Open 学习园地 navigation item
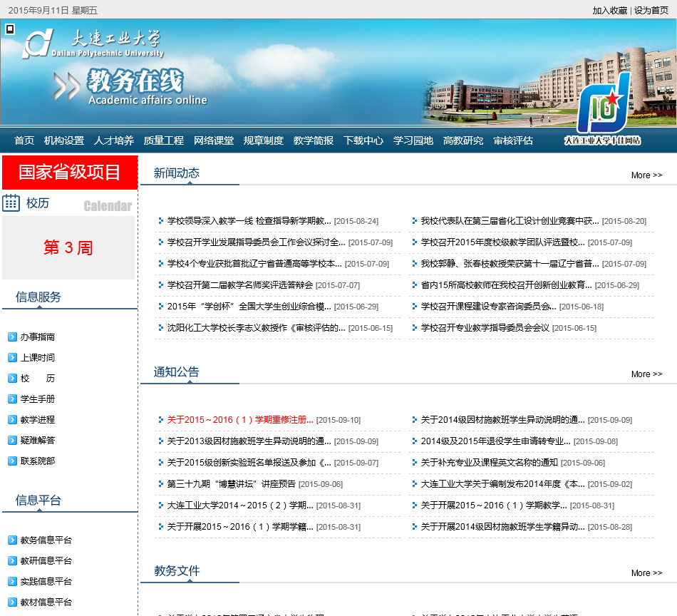677x616 pixels. [x=413, y=140]
